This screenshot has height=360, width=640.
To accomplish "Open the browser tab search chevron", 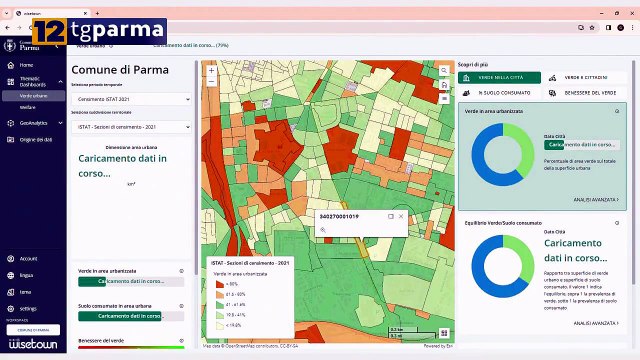I will pos(7,13).
